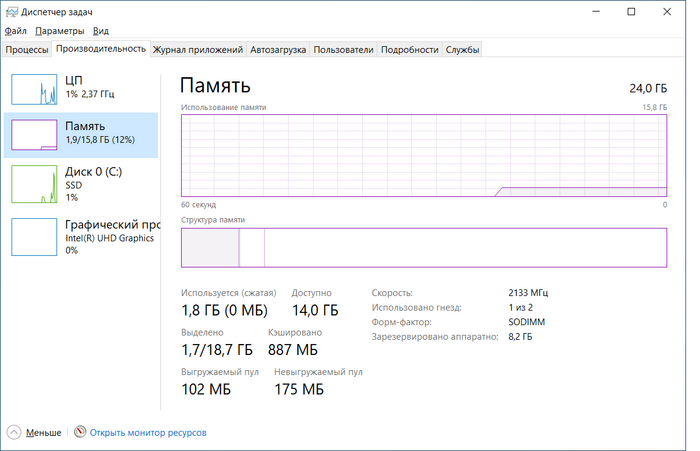The image size is (700, 451).
Task: Click the Task Manager app icon in title bar
Action: click(x=11, y=11)
